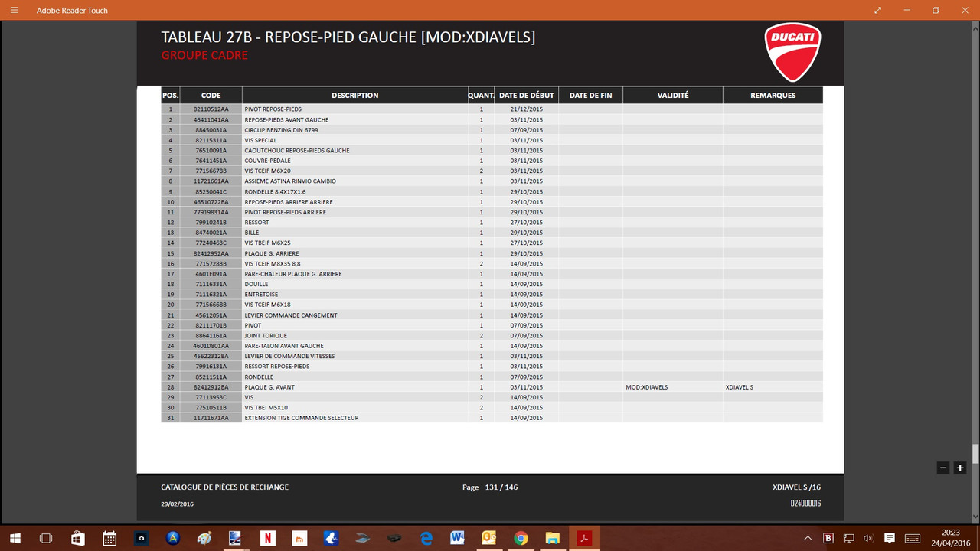Click the Page 131 / 146 indicator

[x=490, y=487]
